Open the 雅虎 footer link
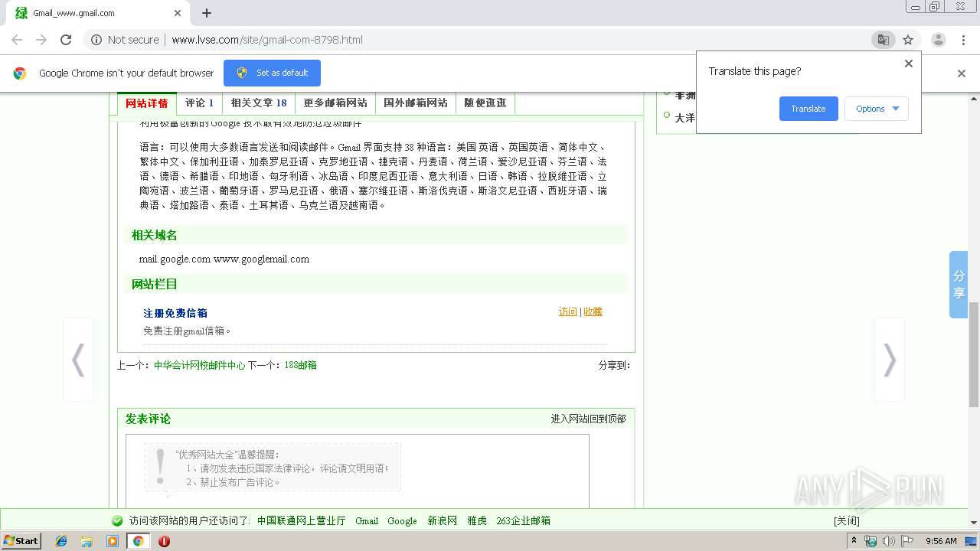 477,520
